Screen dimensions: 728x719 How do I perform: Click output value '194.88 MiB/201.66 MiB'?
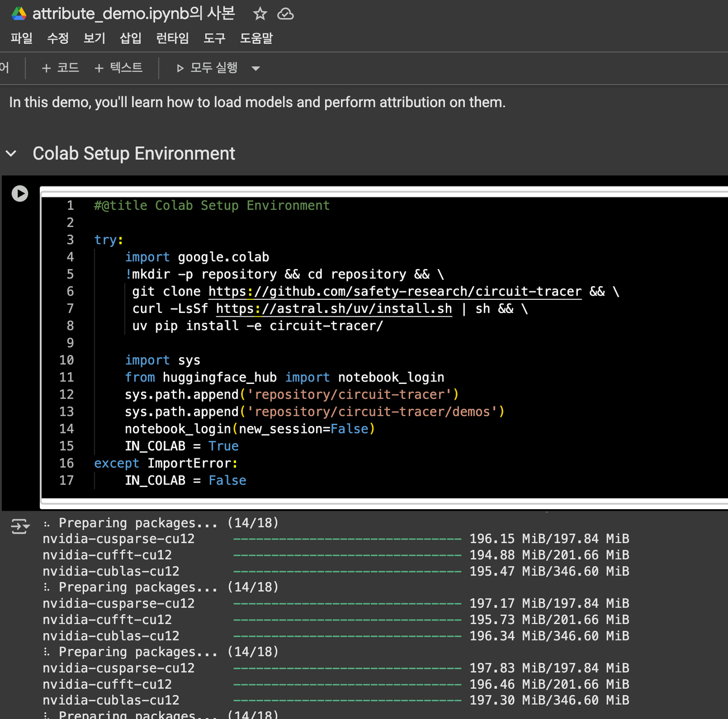549,555
